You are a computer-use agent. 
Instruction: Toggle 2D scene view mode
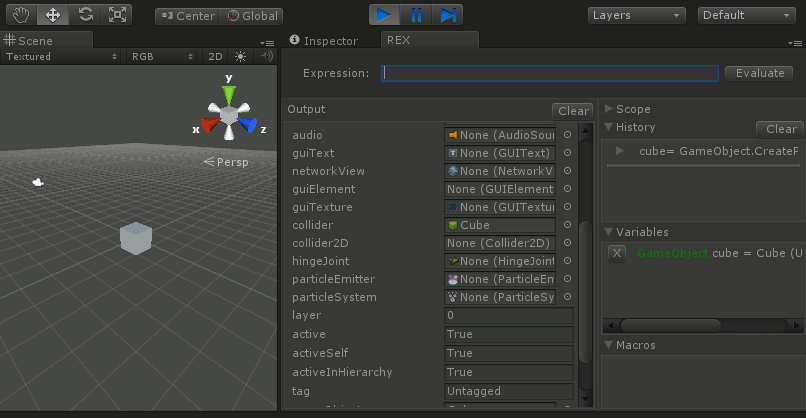pos(215,57)
